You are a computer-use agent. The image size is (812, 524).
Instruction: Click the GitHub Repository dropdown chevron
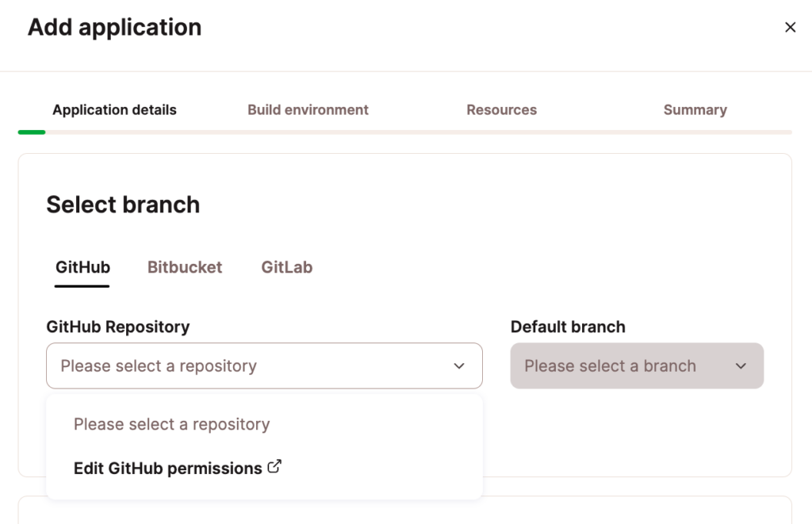(458, 365)
